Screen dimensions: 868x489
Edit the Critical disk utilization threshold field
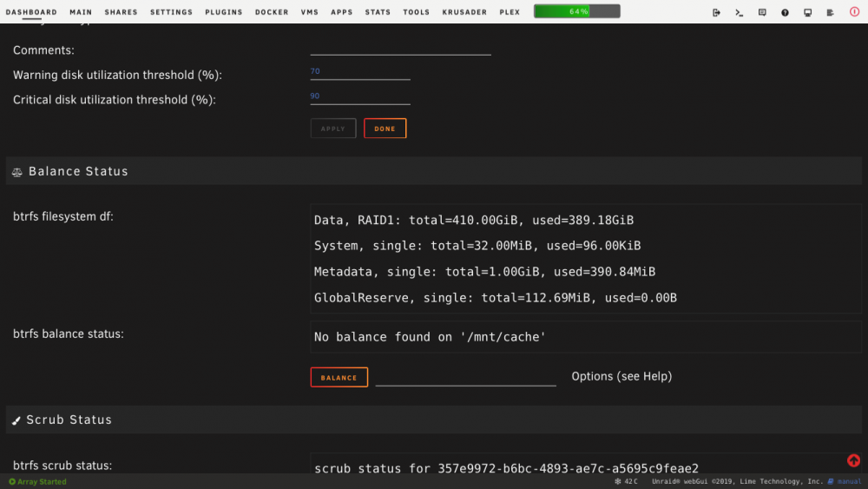tap(360, 96)
